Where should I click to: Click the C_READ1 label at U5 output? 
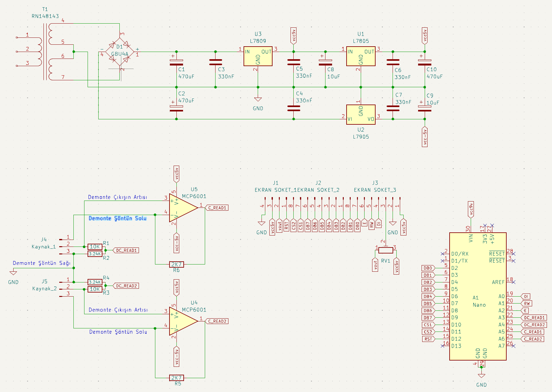[217, 208]
